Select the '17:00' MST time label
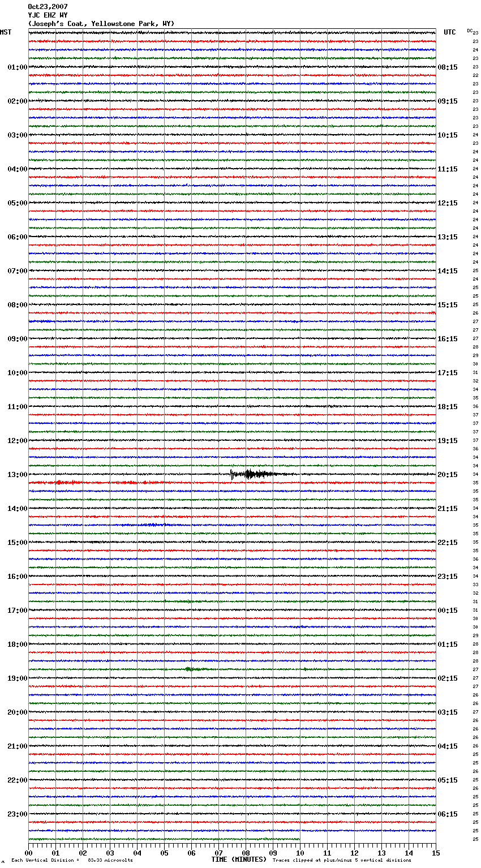Viewport: 481px width, 868px height. [17, 611]
